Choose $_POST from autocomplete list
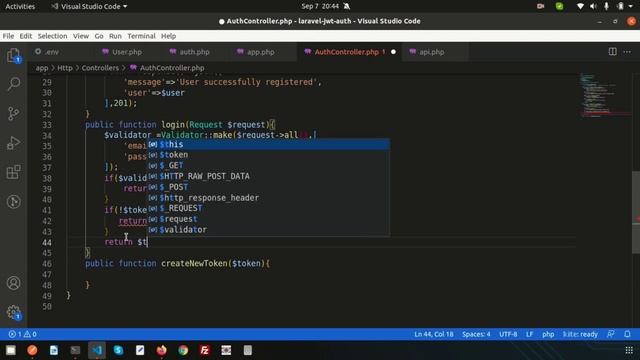640x360 pixels. point(268,187)
